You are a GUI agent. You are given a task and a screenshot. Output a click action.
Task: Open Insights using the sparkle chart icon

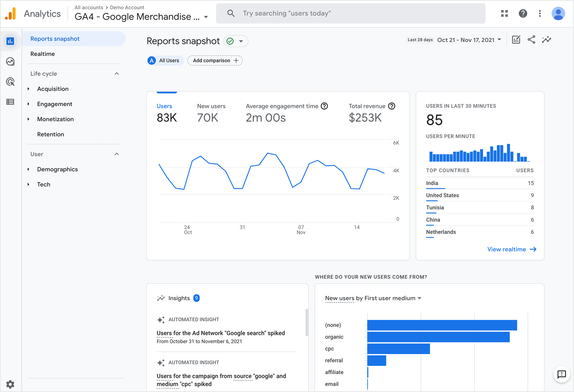tap(546, 39)
